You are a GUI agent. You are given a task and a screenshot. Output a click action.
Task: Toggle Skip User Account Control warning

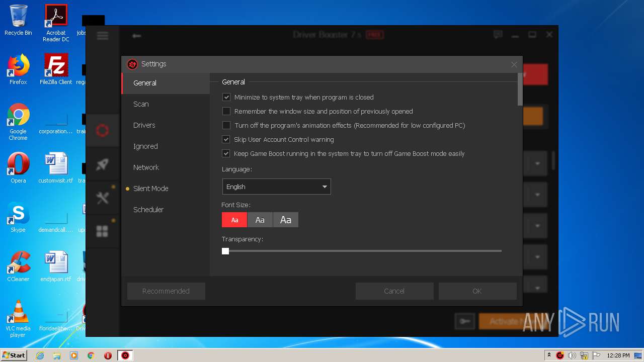226,139
